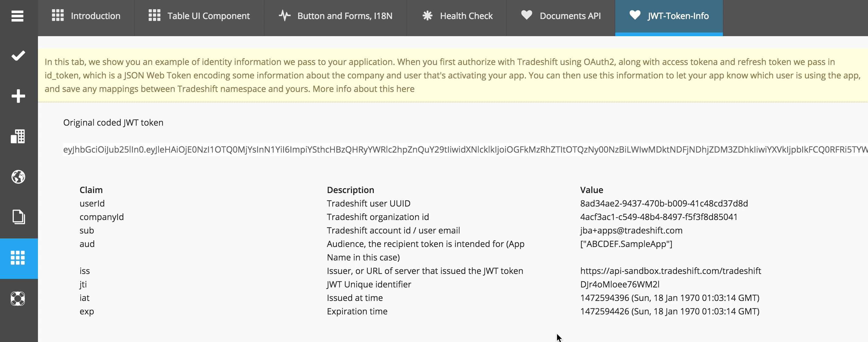Viewport: 868px width, 342px height.
Task: Click the iss claim cell
Action: tap(84, 271)
